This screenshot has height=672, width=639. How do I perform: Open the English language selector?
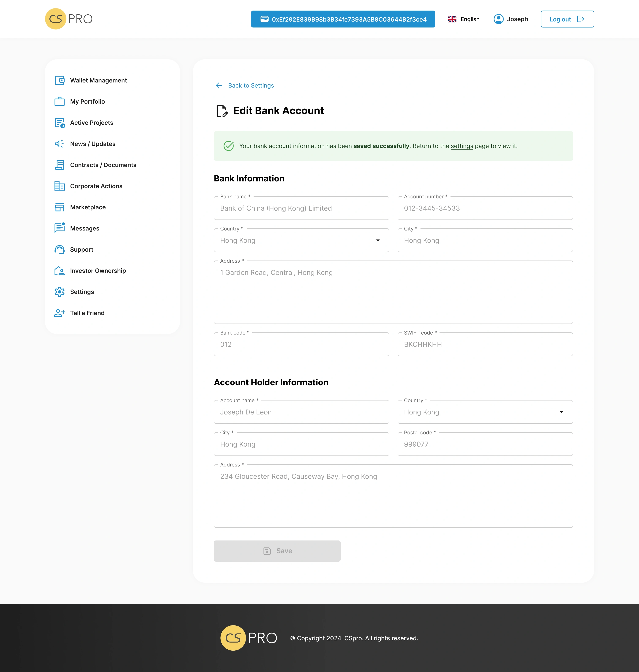[x=464, y=19]
